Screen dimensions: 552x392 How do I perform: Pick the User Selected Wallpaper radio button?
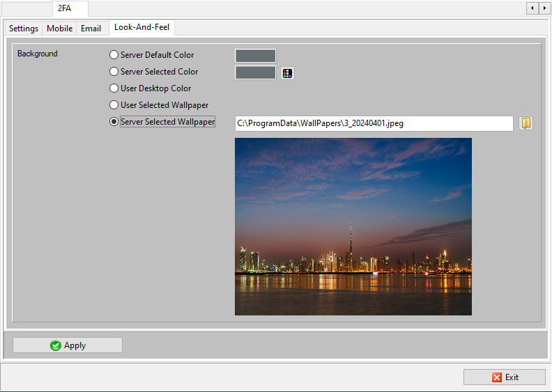114,105
